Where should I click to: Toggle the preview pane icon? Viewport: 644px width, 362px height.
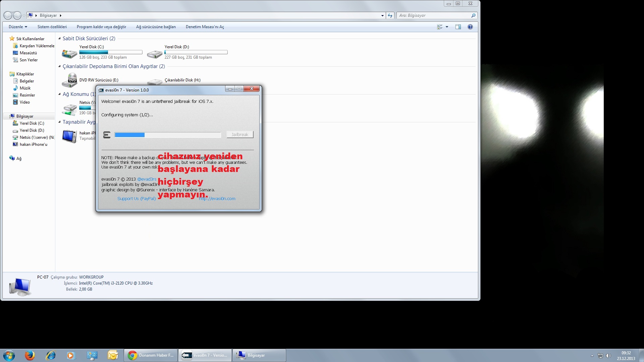[458, 27]
